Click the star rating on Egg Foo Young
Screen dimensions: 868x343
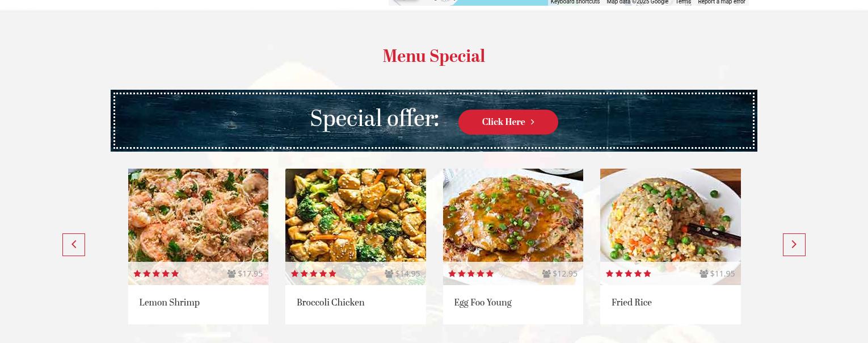(x=471, y=274)
